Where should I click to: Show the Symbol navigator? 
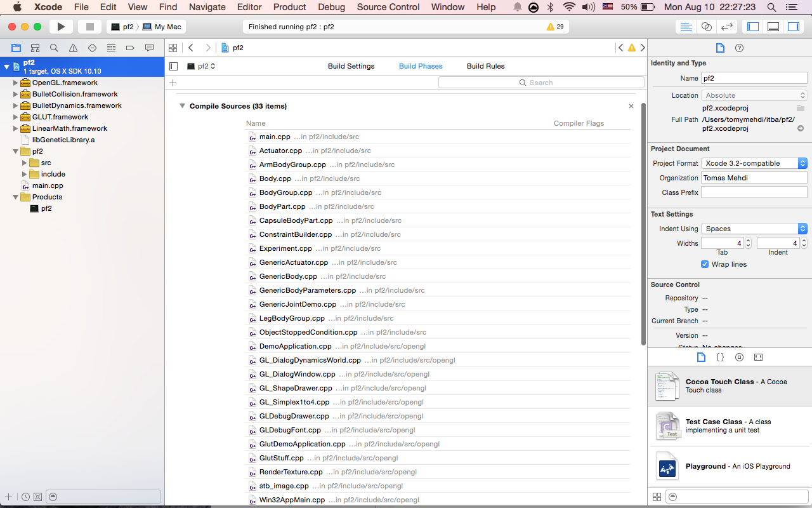coord(35,48)
